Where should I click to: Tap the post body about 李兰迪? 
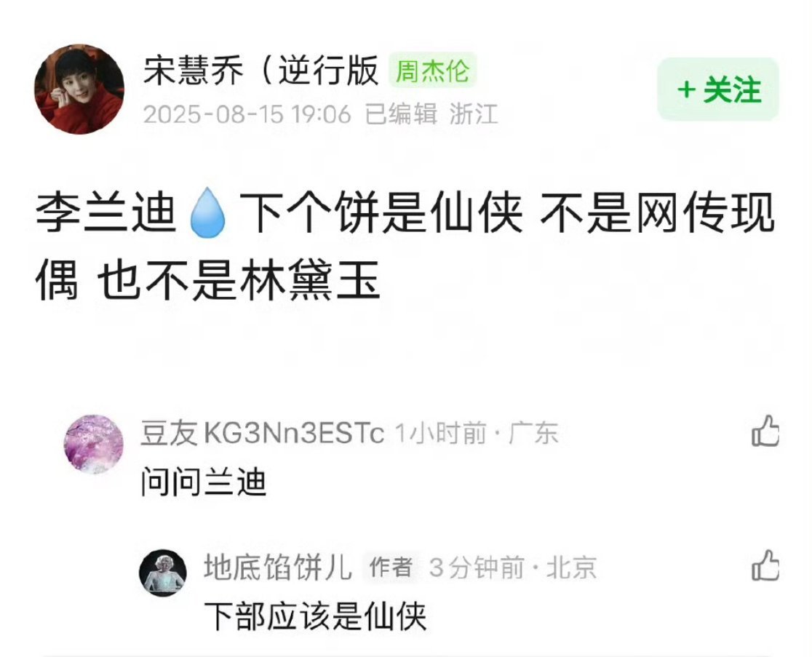[405, 247]
